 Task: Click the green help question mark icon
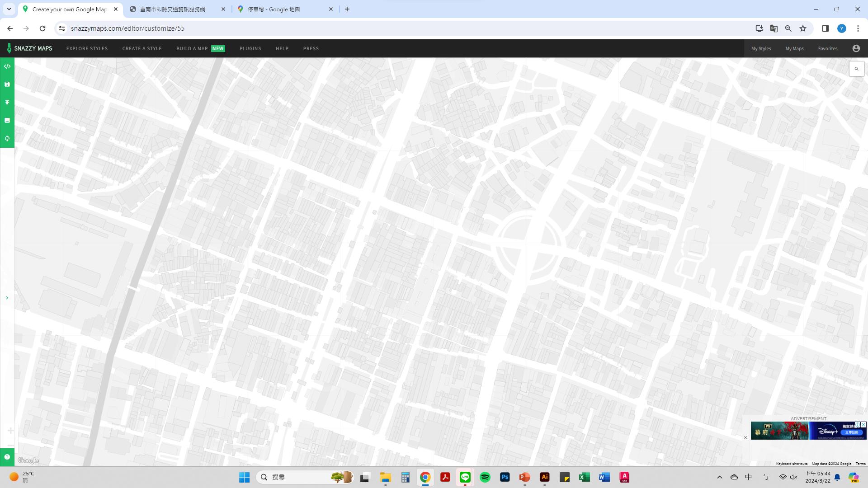pyautogui.click(x=7, y=457)
